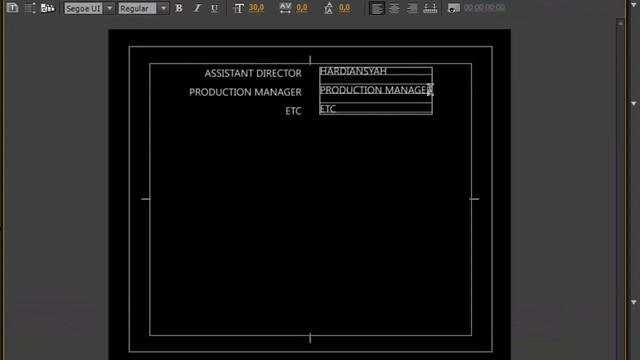640x360 pixels.
Task: Click the background video timecode
Action: point(484,8)
